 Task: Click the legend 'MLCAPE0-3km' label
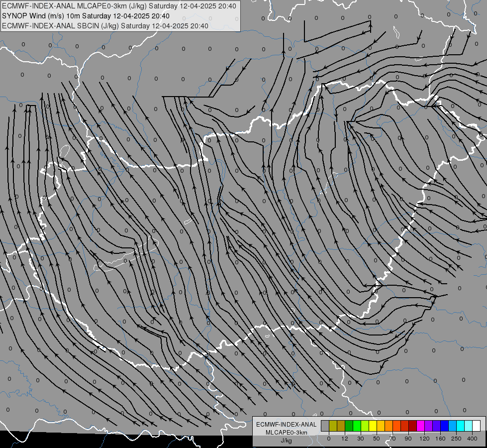287,433
